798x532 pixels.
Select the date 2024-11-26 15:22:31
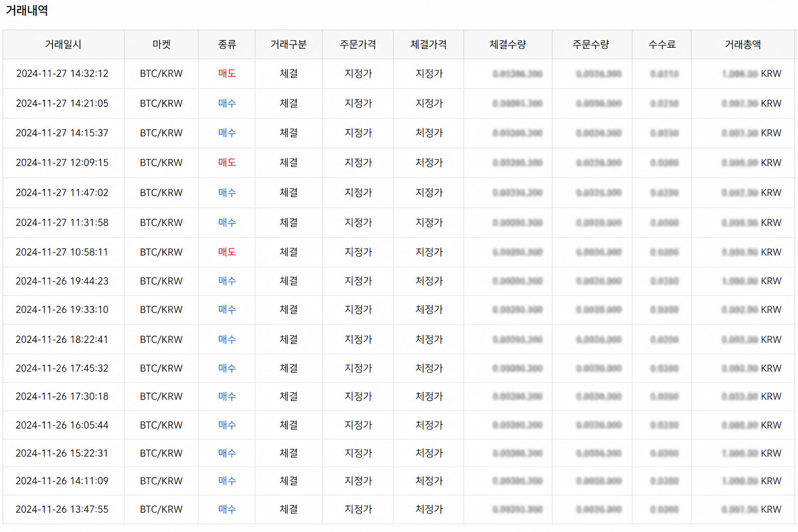coord(62,453)
